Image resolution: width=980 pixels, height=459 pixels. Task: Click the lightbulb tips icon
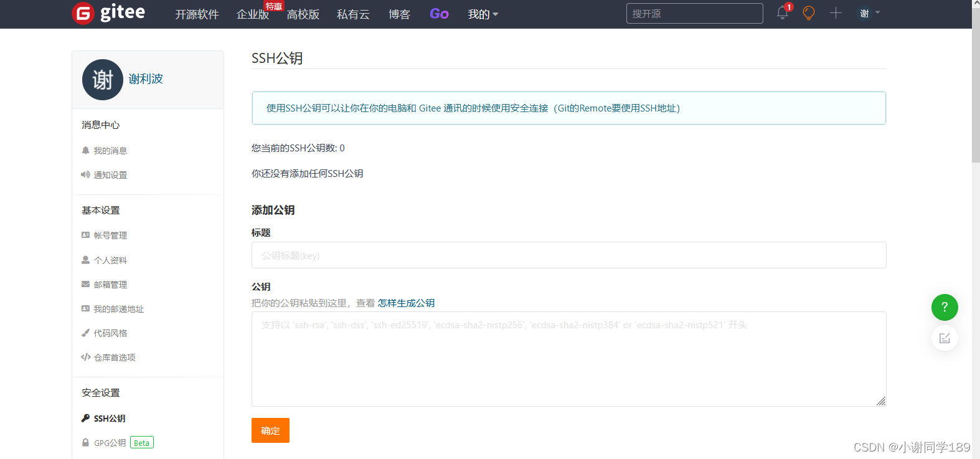(x=809, y=13)
